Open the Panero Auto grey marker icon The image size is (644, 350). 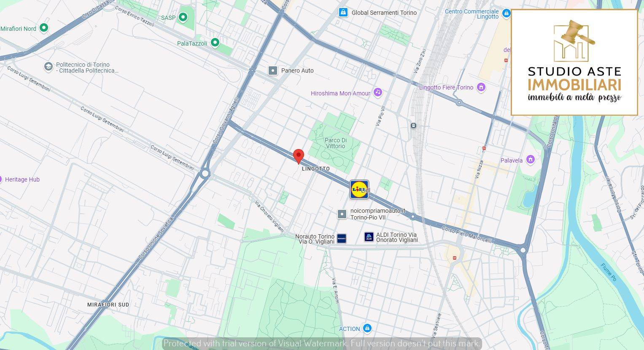point(273,71)
